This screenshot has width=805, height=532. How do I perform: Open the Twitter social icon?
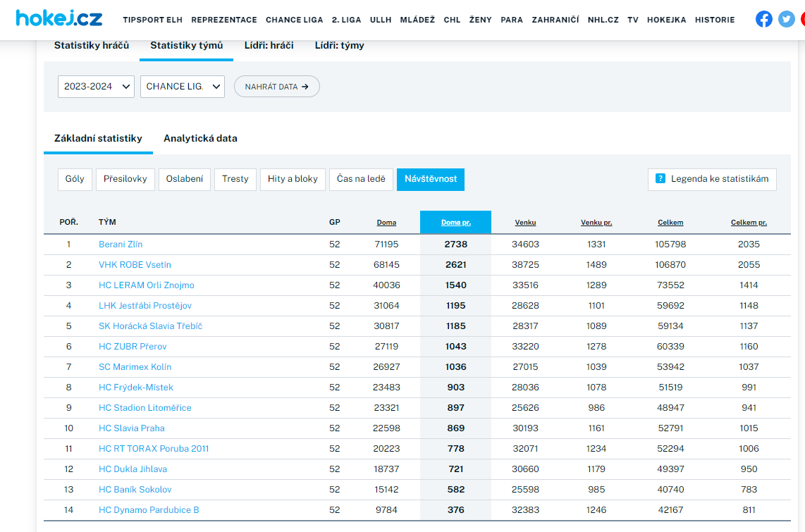click(787, 19)
